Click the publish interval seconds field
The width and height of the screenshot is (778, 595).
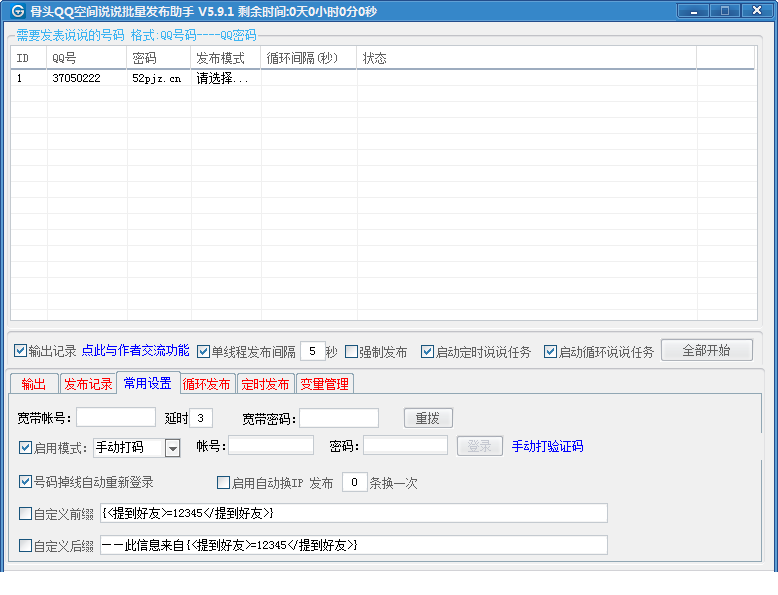313,351
